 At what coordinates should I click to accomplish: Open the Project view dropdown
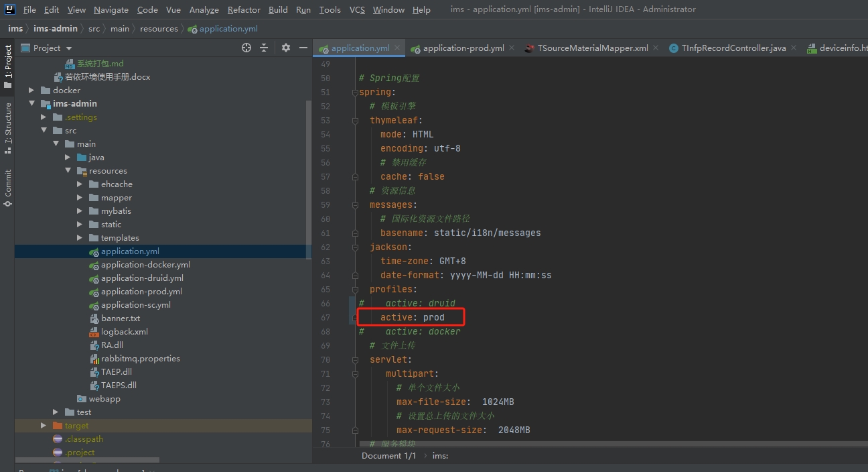(x=69, y=48)
